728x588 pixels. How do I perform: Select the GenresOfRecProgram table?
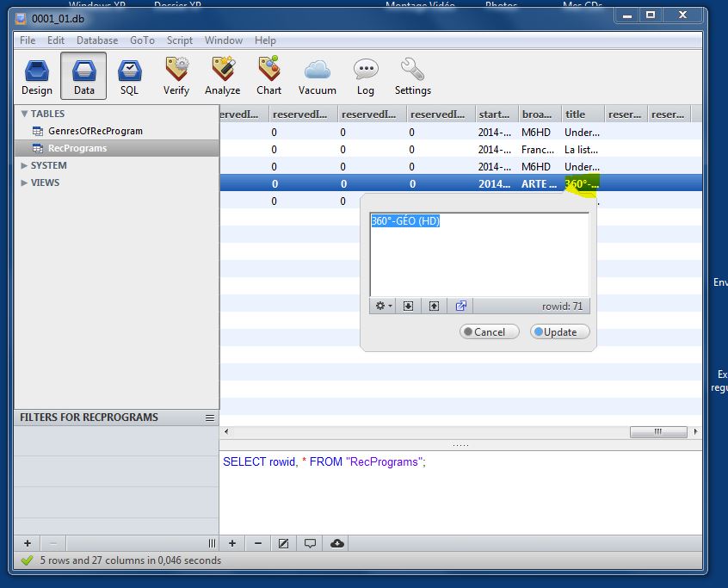95,131
